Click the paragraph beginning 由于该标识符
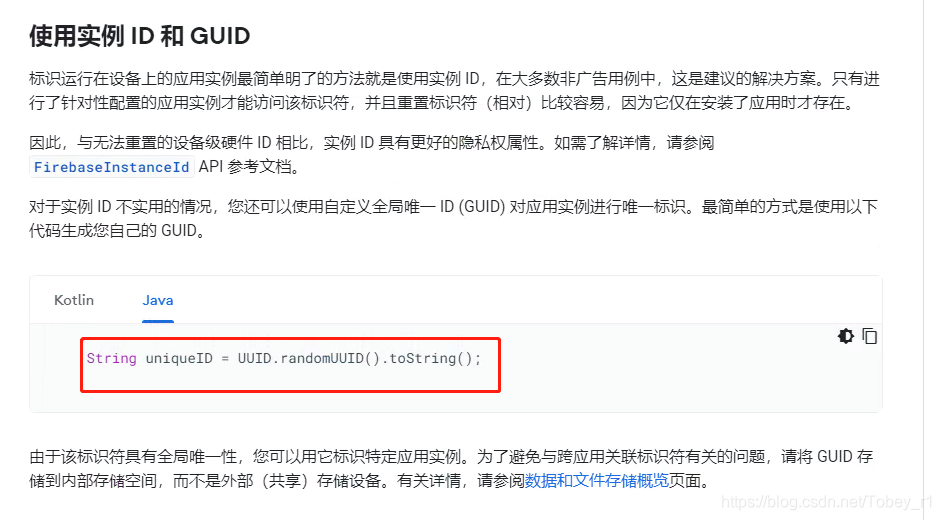 [x=451, y=468]
